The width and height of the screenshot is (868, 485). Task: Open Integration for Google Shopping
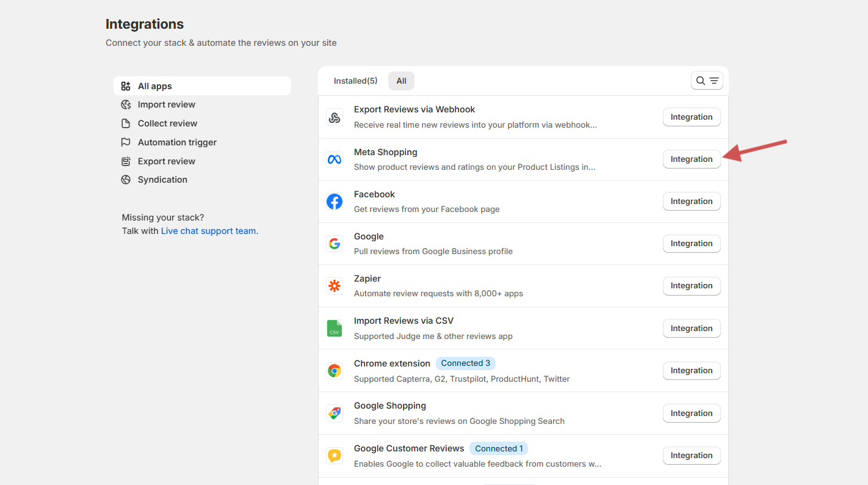(691, 414)
